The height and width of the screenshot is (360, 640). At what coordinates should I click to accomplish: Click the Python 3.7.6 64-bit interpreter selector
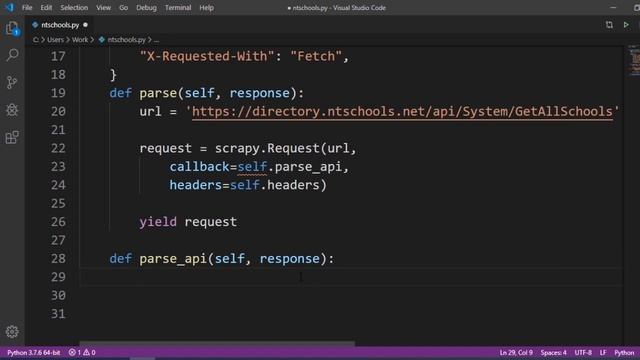[x=33, y=352]
